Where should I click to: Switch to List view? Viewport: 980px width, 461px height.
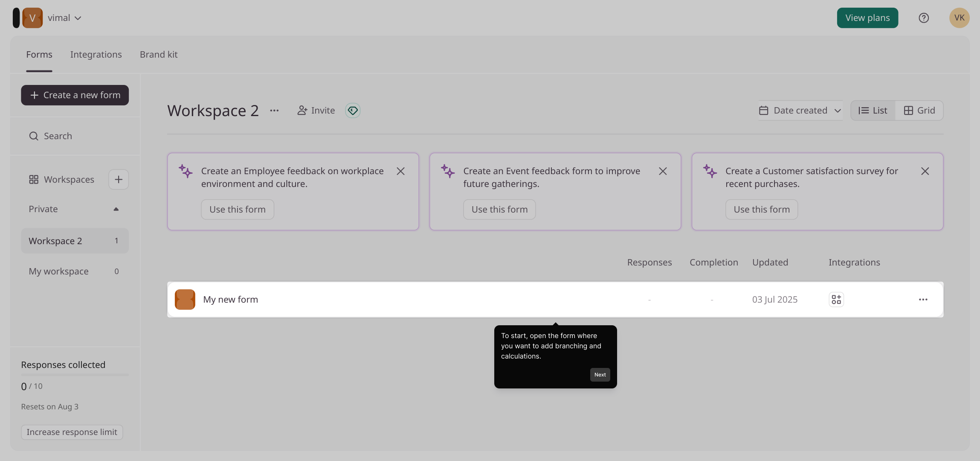pyautogui.click(x=873, y=111)
